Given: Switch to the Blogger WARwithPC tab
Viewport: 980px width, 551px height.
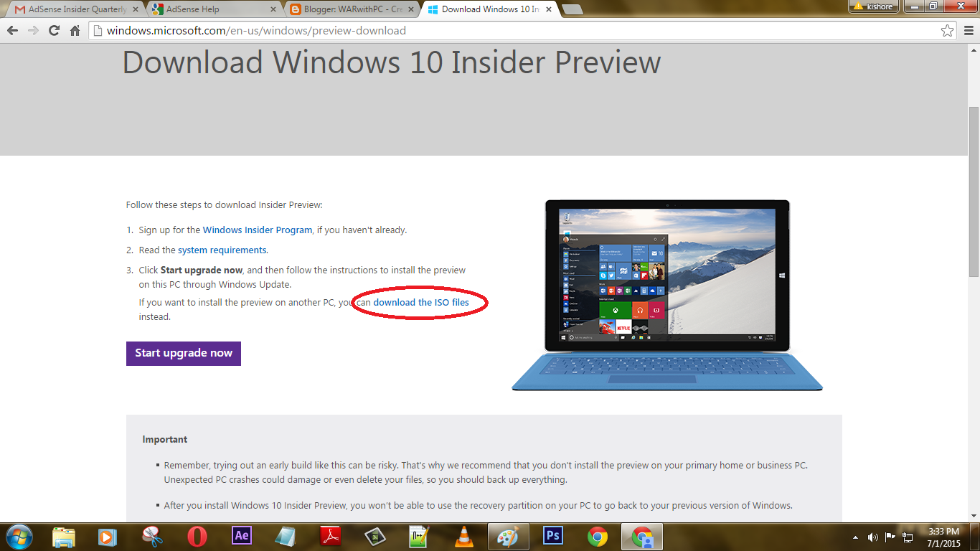Looking at the screenshot, I should click(352, 9).
